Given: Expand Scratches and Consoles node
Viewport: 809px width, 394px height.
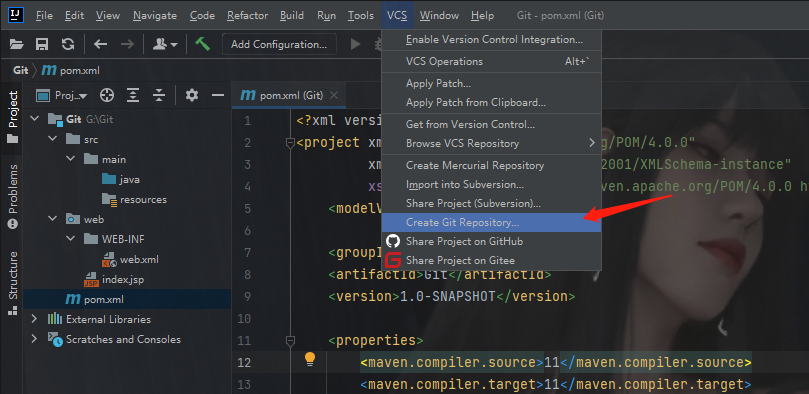Looking at the screenshot, I should tap(35, 339).
